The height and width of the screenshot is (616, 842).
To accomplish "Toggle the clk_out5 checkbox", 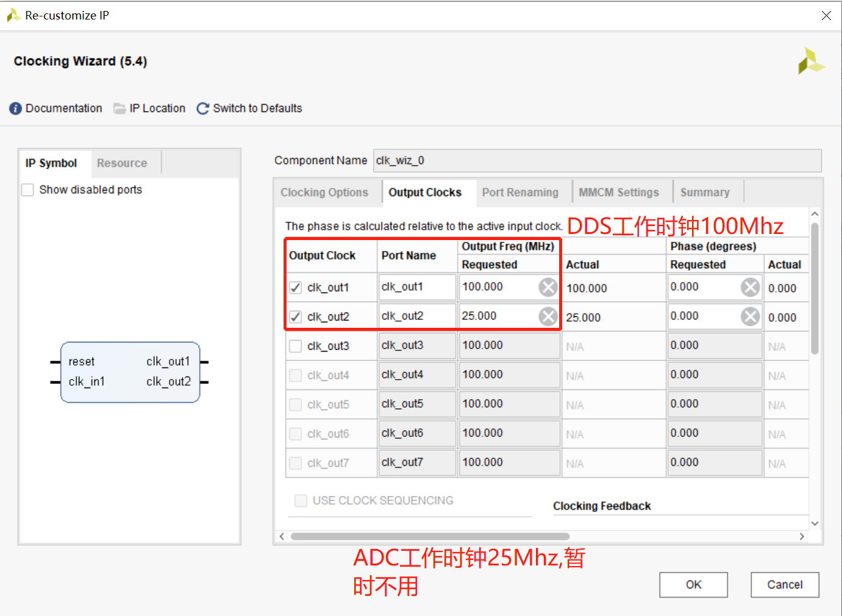I will [x=296, y=405].
